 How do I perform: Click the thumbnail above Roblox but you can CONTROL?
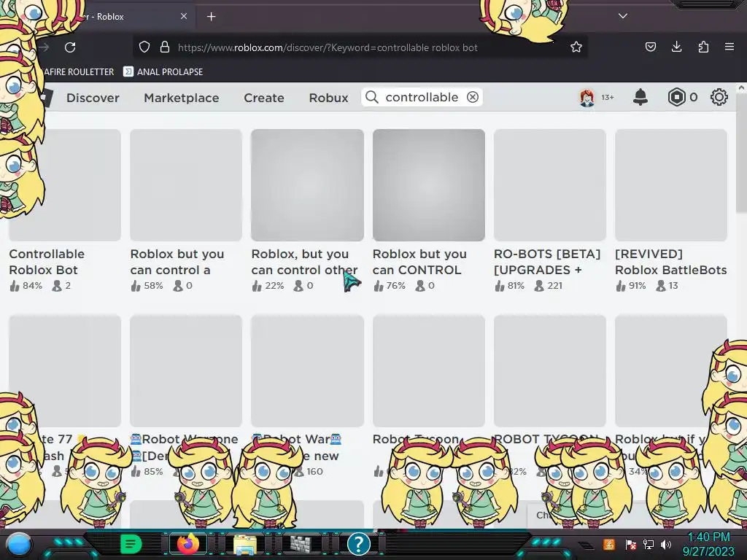click(x=429, y=184)
